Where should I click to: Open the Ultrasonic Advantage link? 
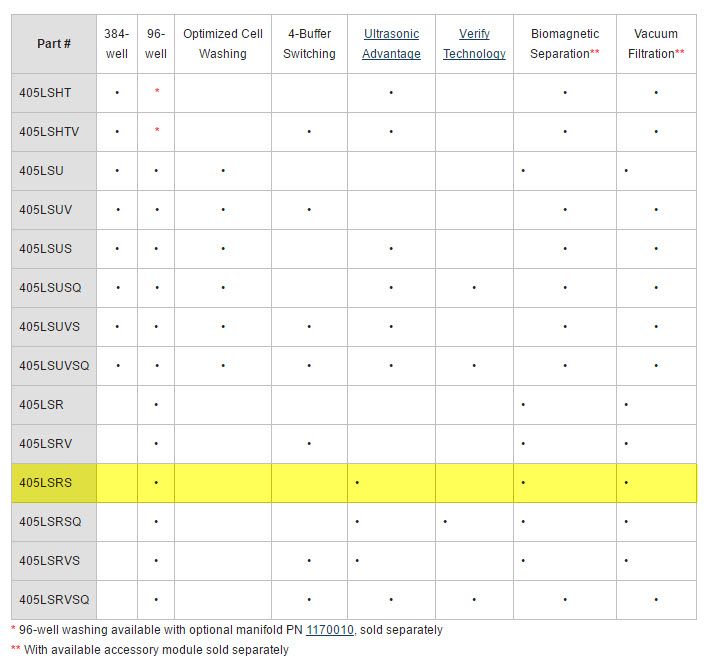click(x=391, y=44)
